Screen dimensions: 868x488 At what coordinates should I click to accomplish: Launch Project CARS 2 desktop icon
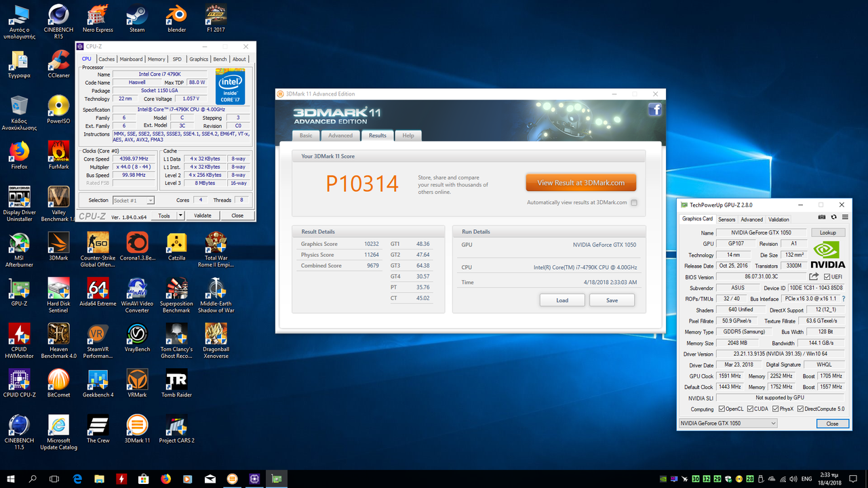(x=176, y=429)
